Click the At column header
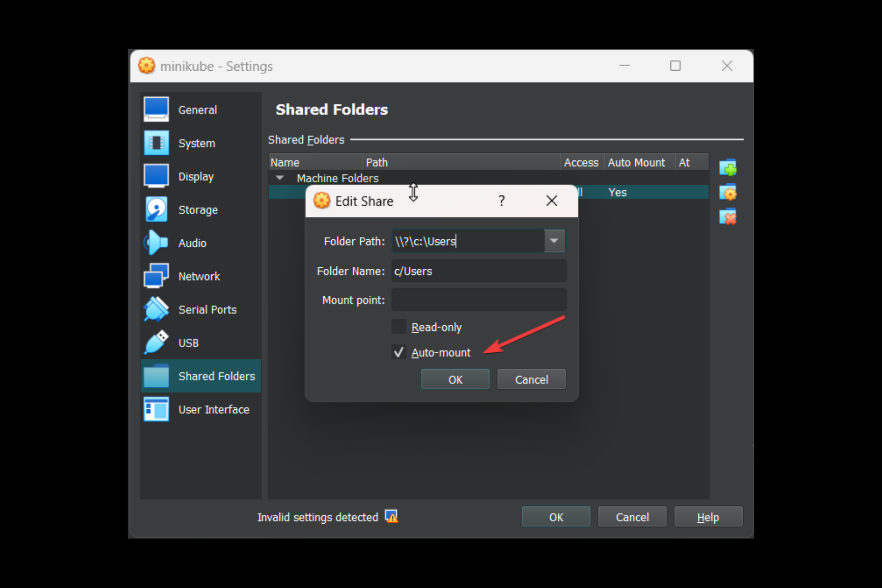The width and height of the screenshot is (882, 588). tap(692, 162)
